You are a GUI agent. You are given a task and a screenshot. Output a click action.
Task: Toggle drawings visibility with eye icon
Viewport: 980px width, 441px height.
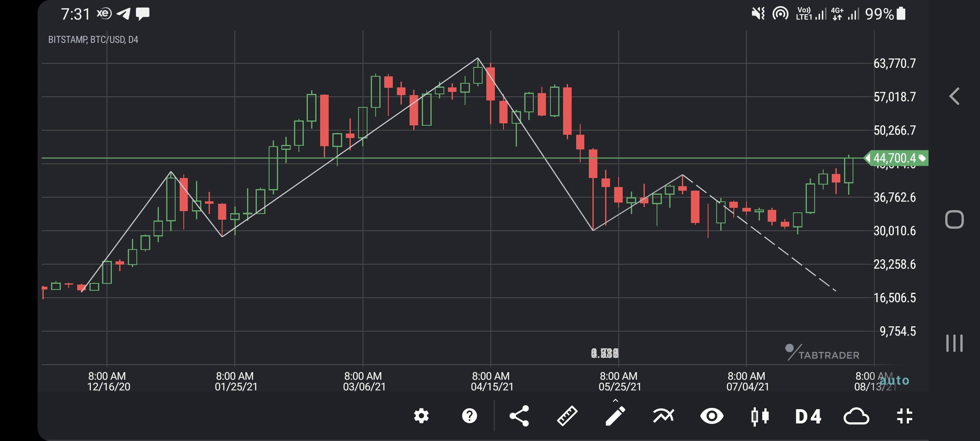tap(712, 416)
